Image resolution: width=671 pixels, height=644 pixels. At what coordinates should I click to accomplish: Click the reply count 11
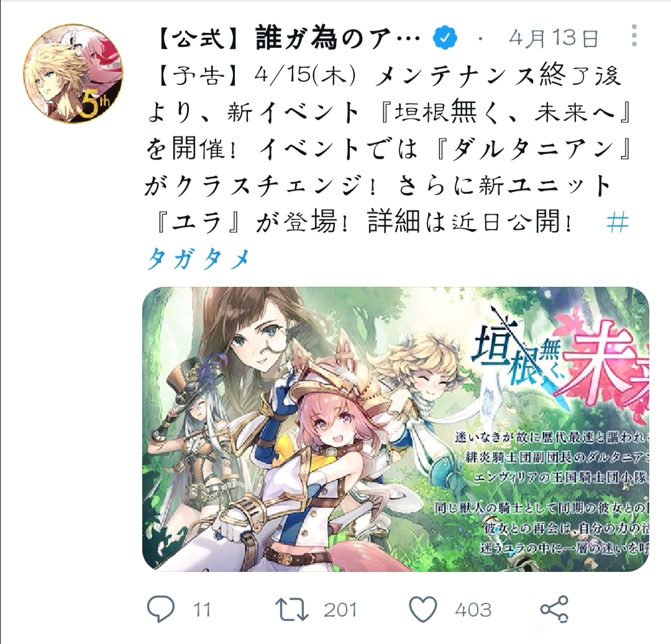click(x=202, y=610)
